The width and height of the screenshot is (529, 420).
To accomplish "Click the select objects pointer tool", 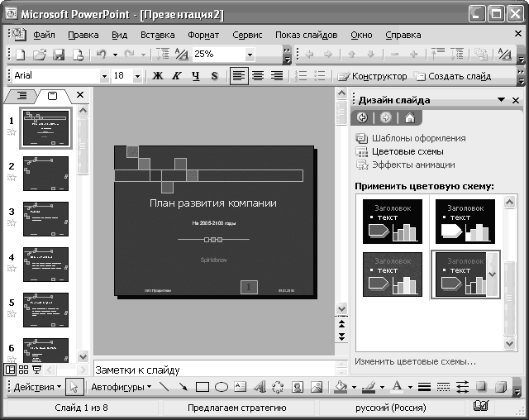I will point(74,387).
